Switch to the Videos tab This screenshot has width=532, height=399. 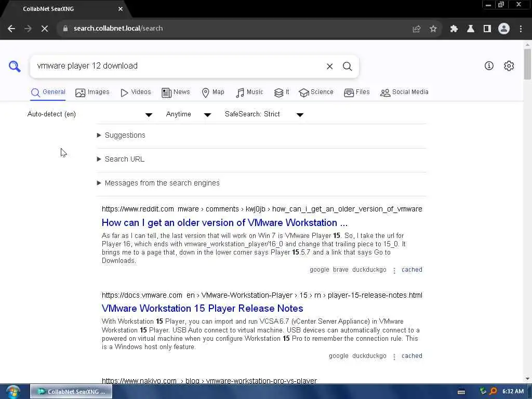pyautogui.click(x=136, y=92)
